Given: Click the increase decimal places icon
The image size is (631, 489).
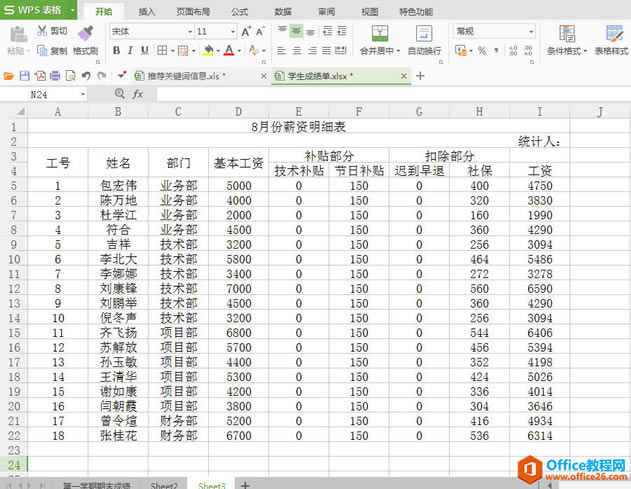Looking at the screenshot, I should point(513,51).
